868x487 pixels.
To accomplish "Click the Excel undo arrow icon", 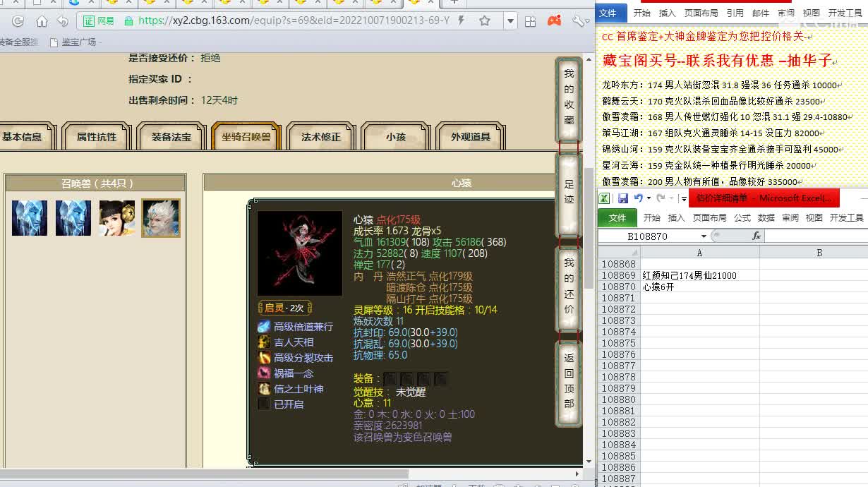I will [638, 198].
